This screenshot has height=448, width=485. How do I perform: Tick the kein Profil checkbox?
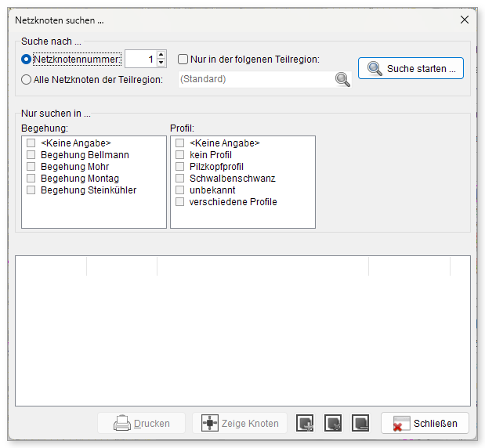click(179, 154)
